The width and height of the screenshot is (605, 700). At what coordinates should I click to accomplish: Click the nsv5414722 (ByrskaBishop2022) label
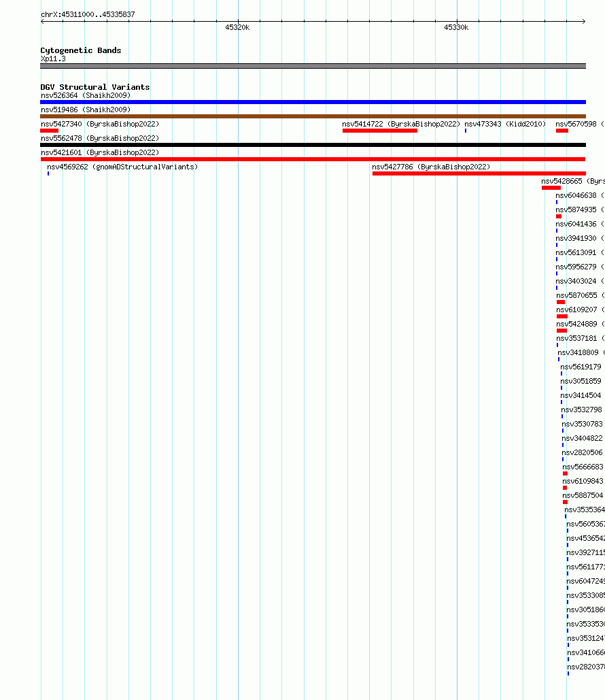401,124
